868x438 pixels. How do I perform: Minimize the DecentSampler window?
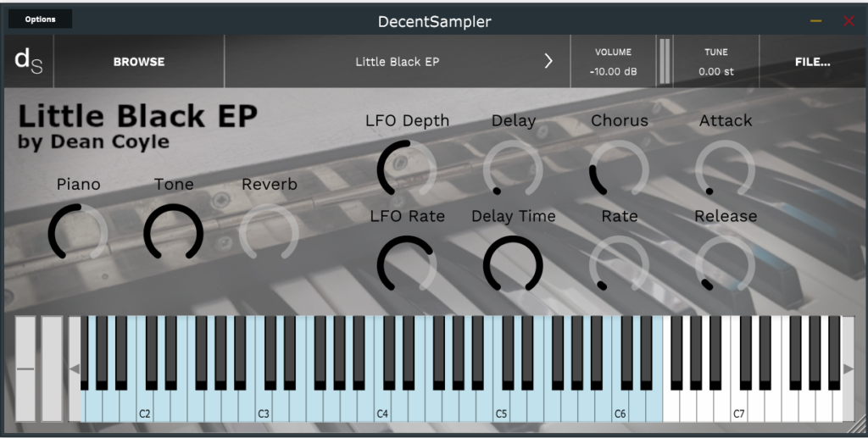816,21
